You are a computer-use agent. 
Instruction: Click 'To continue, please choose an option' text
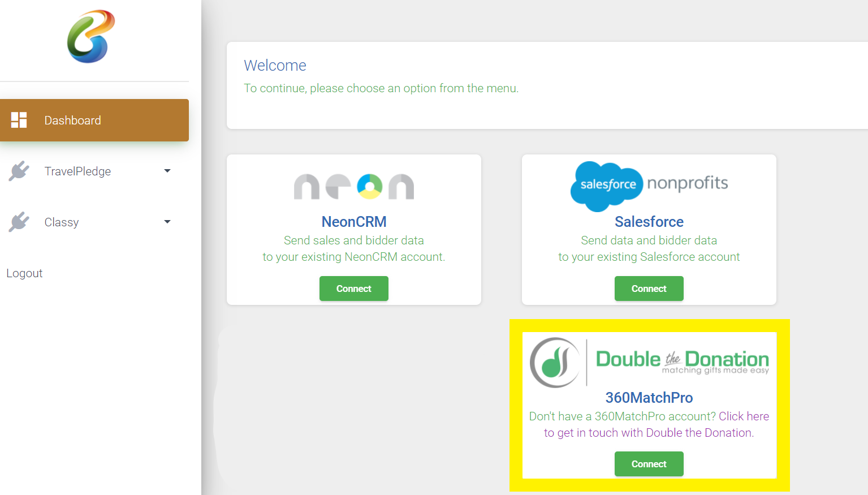click(x=381, y=88)
